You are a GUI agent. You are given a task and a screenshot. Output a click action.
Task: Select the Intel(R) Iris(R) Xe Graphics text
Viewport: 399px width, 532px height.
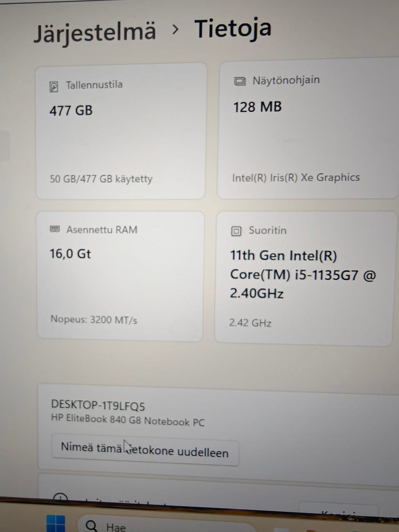296,177
